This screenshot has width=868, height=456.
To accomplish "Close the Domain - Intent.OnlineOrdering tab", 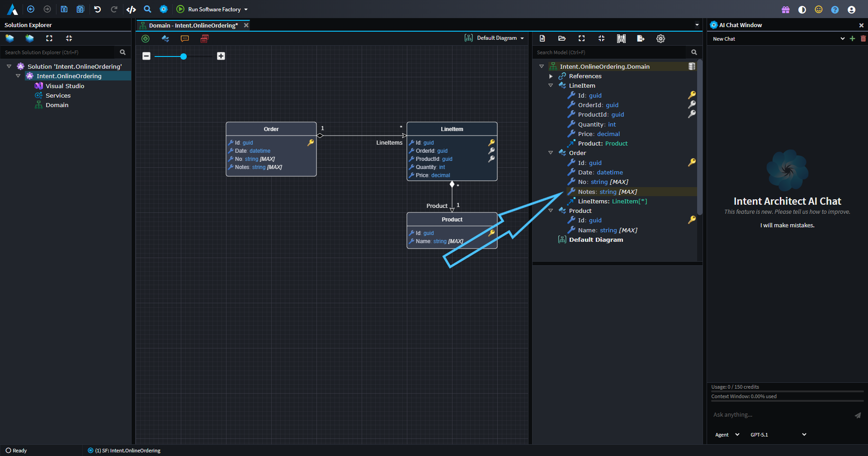I will [x=246, y=25].
